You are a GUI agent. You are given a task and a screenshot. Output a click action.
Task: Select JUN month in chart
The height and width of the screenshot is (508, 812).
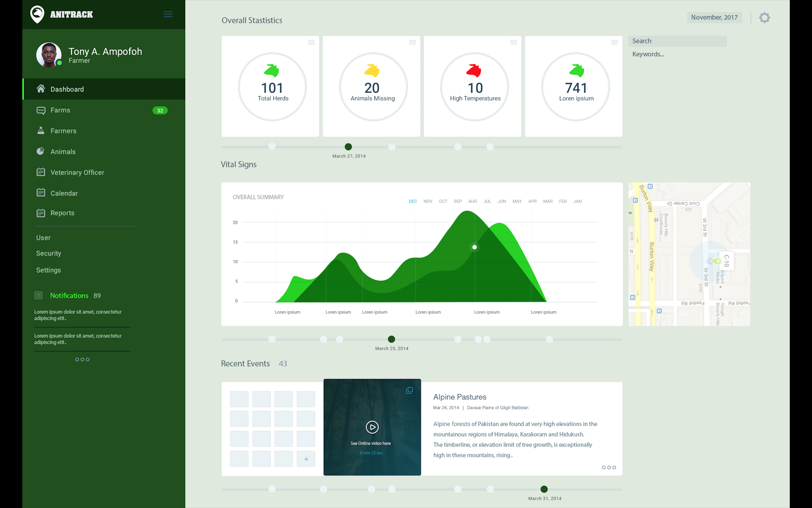click(502, 201)
